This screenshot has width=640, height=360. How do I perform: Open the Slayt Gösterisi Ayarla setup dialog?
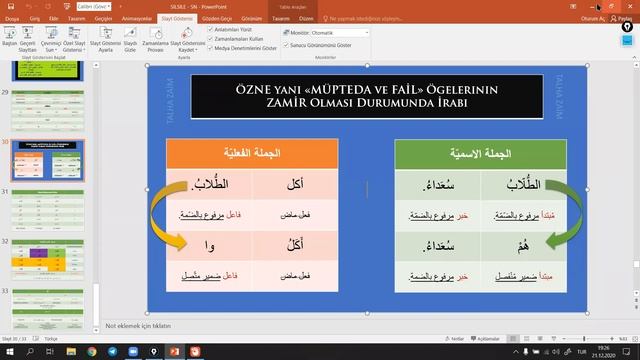tap(105, 39)
